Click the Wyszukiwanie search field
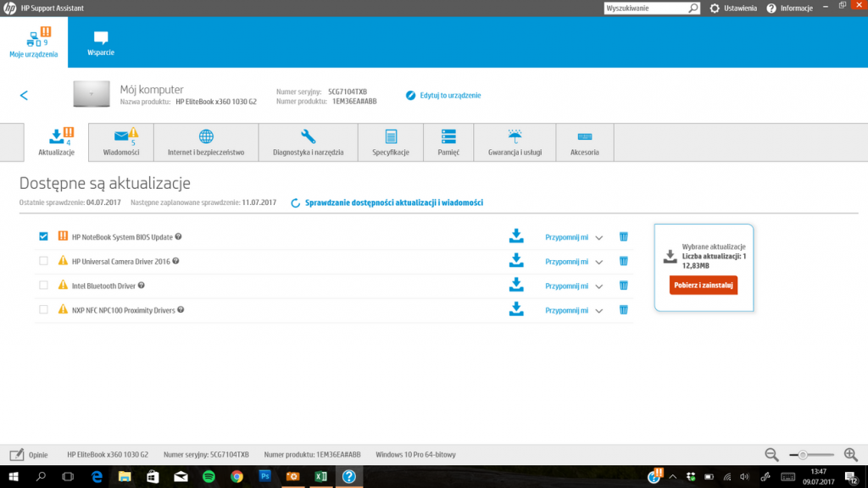Viewport: 868px width, 488px height. tap(646, 8)
